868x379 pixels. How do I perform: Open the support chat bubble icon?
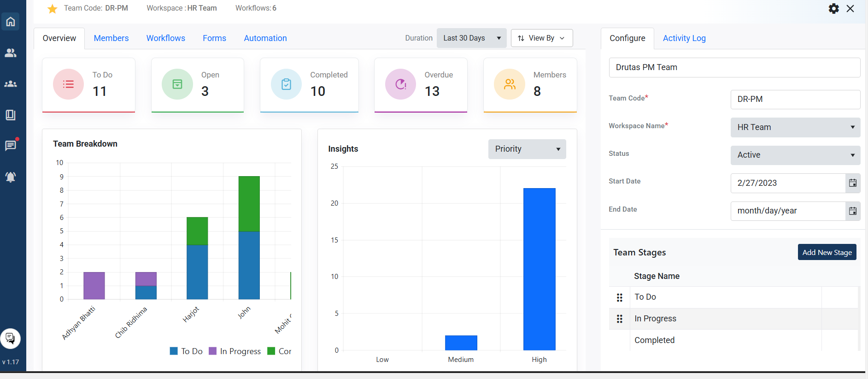coord(10,338)
